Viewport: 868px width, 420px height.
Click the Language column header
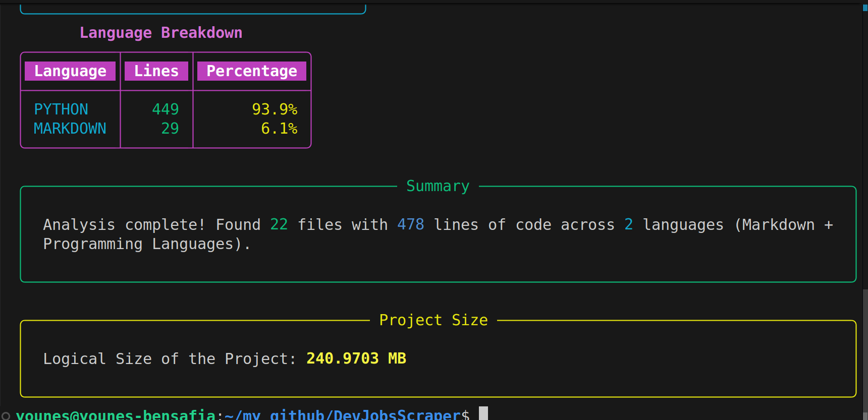pos(70,71)
